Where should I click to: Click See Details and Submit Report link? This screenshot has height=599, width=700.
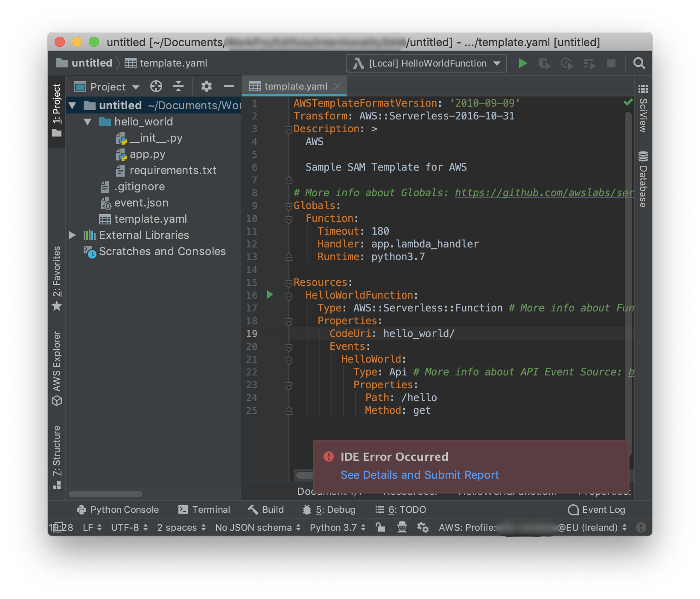(x=419, y=474)
